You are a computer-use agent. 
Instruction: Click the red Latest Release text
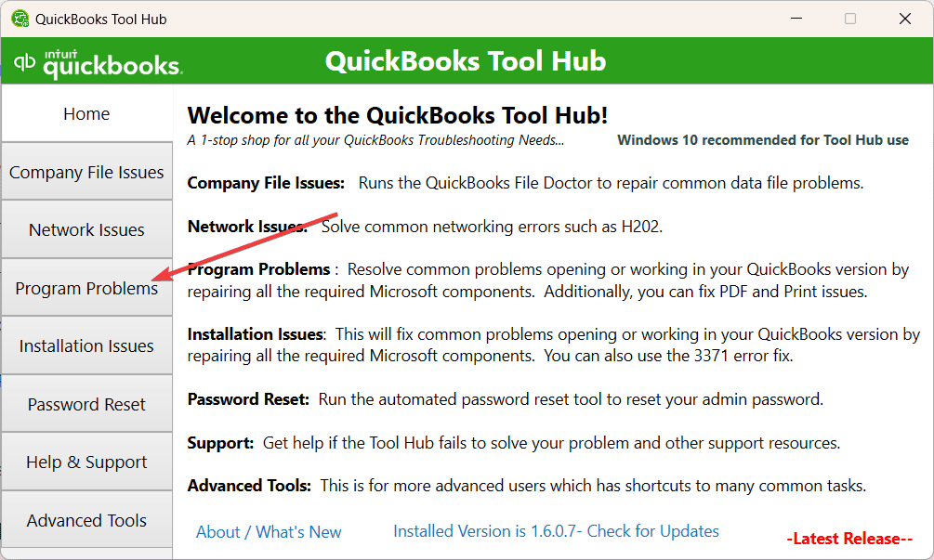(849, 539)
